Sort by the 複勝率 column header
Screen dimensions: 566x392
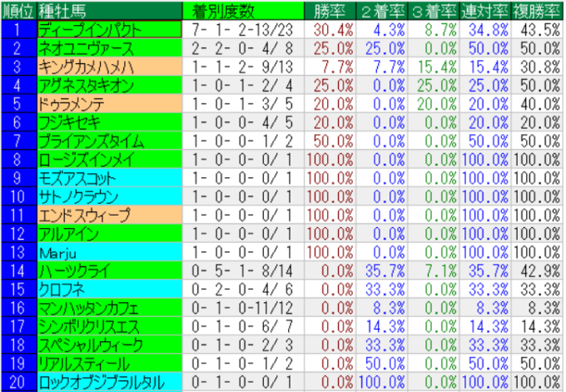(x=536, y=10)
